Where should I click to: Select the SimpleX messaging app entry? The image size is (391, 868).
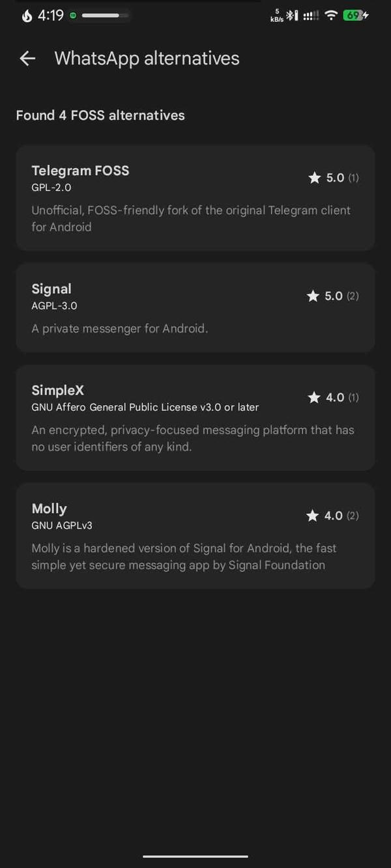pyautogui.click(x=195, y=417)
